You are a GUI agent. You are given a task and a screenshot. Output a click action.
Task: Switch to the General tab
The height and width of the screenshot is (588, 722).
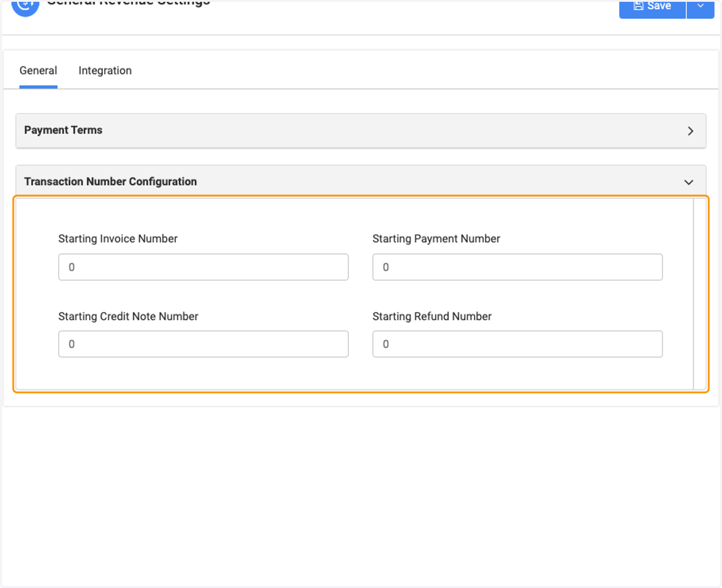coord(39,71)
